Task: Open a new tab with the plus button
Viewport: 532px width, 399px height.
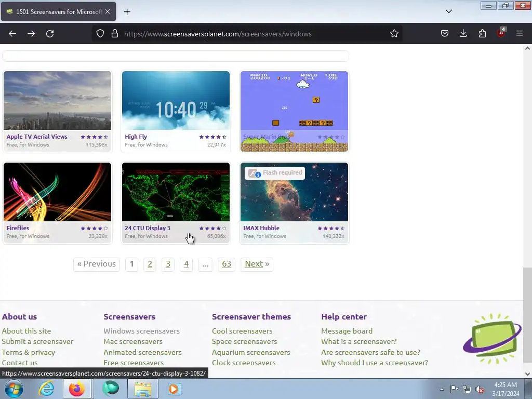Action: [127, 12]
